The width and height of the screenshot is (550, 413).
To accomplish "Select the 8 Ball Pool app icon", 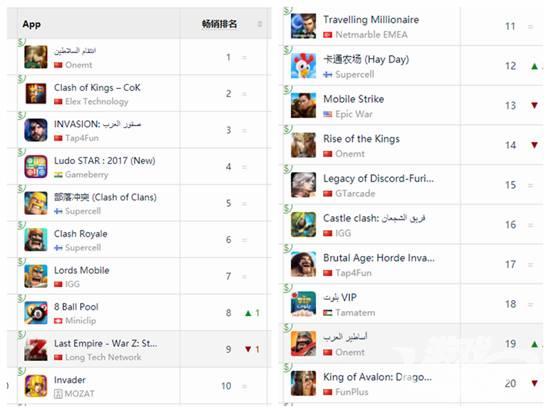I will (36, 313).
